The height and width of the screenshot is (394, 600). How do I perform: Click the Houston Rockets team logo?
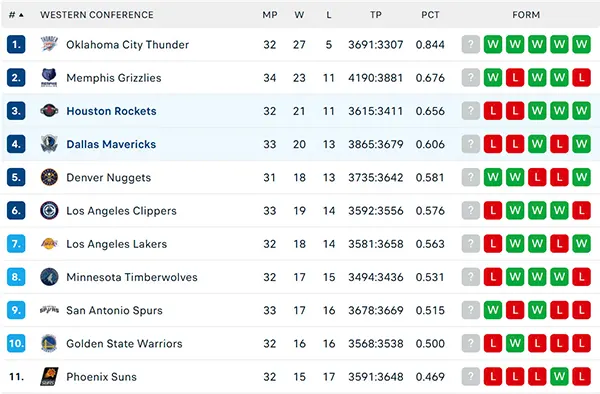49,111
